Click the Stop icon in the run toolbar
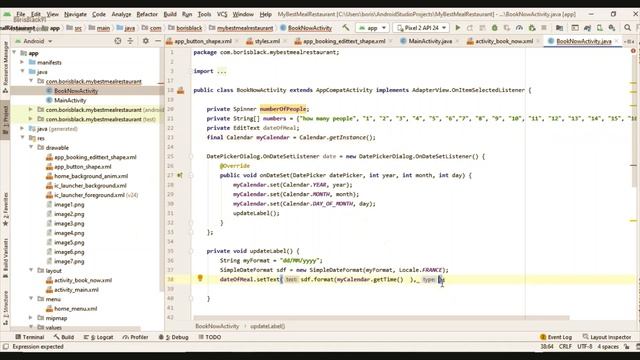Screen dimensions: 640x360 [x=544, y=28]
